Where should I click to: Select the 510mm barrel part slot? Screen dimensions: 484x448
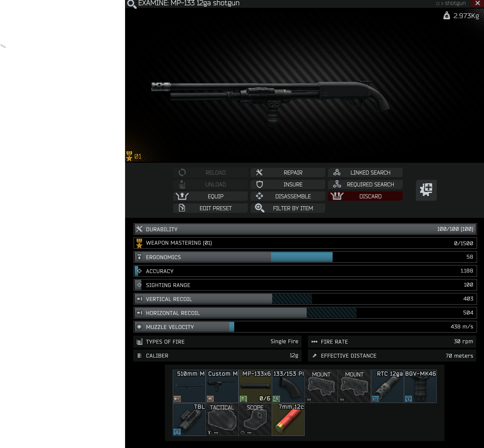pyautogui.click(x=189, y=386)
